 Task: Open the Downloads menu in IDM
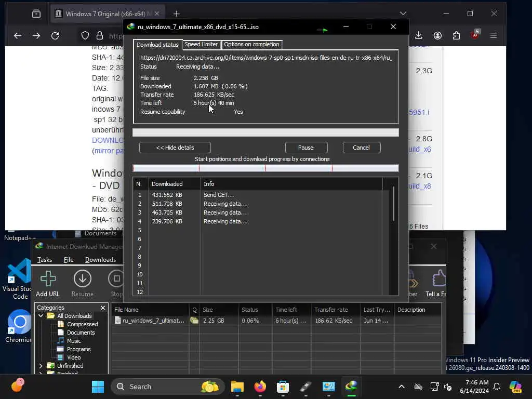coord(100,260)
